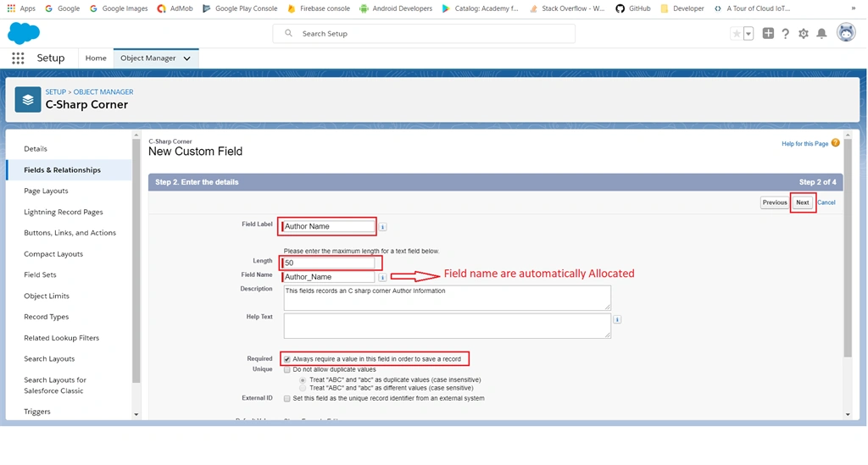Expand the Object Manager tab dropdown chevron
868x465 pixels.
(187, 58)
